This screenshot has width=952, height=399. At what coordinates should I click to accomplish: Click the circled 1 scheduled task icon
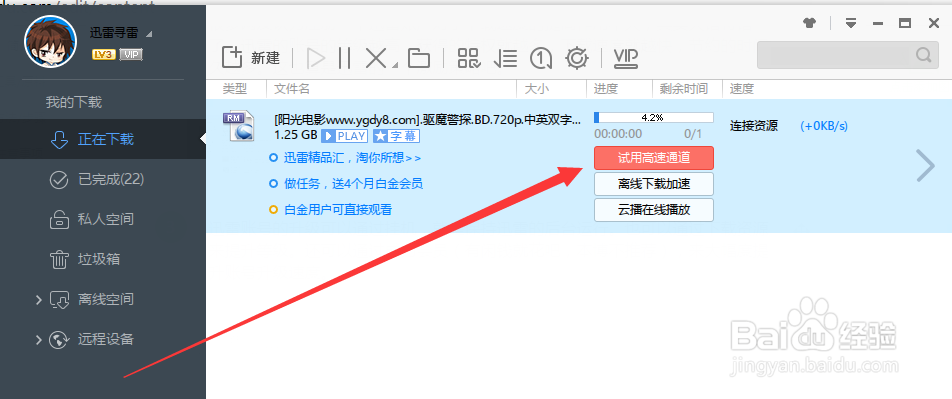[x=540, y=58]
